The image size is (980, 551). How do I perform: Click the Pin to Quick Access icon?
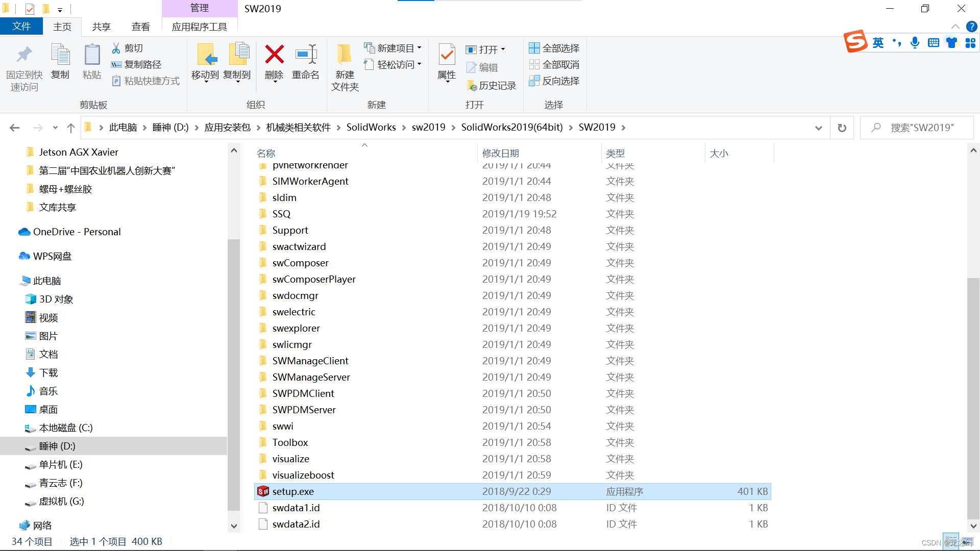(x=24, y=55)
